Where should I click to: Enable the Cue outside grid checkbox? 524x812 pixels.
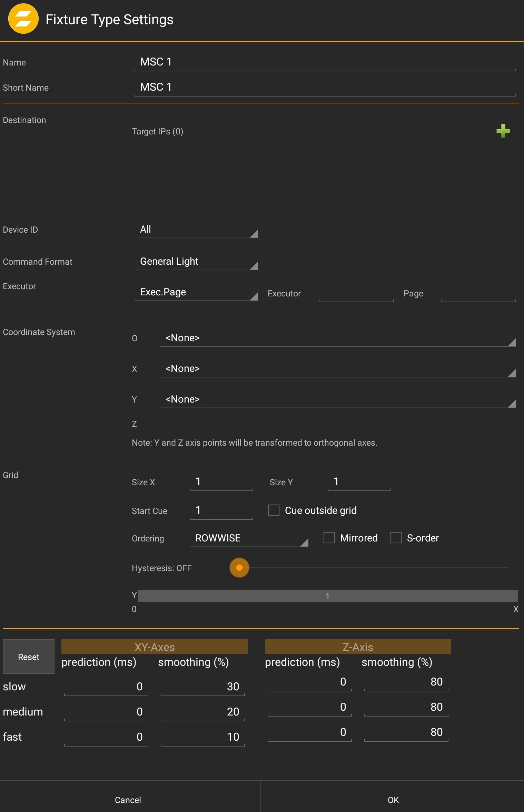point(274,510)
